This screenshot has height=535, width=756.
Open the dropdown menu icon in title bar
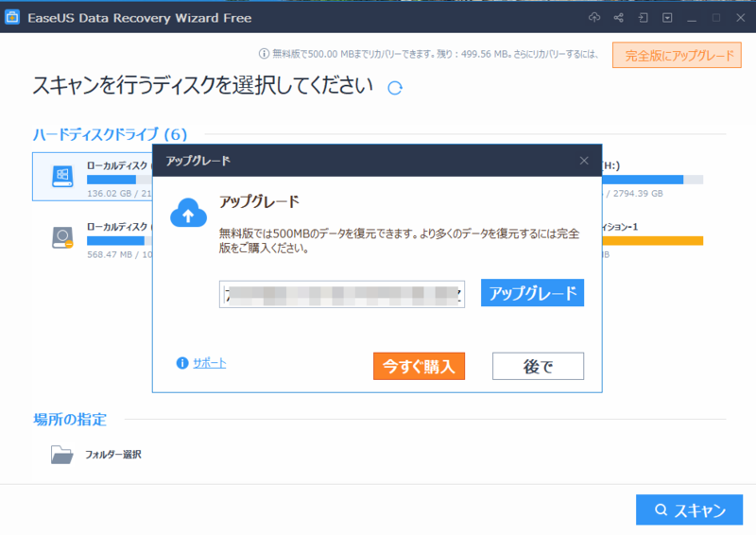[667, 18]
